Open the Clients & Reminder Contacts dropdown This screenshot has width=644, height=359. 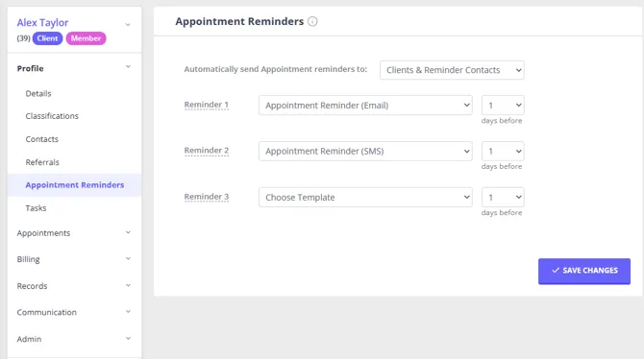coord(452,70)
